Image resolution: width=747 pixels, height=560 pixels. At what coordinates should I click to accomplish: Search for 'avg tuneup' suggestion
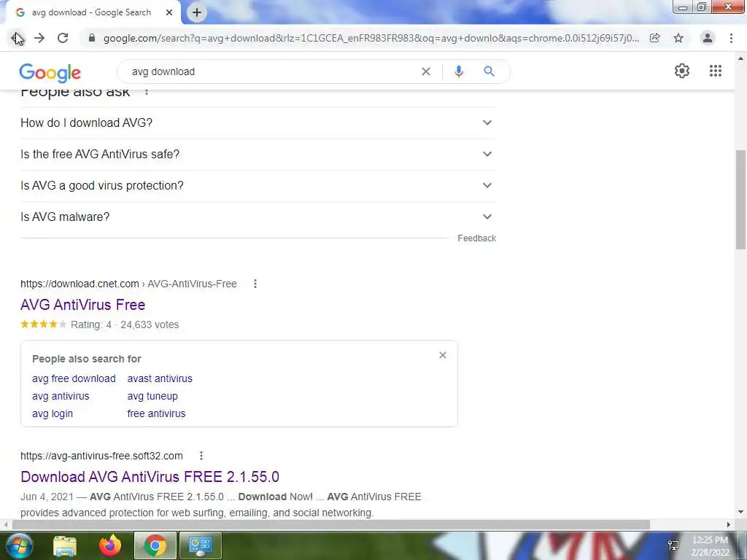pyautogui.click(x=152, y=396)
